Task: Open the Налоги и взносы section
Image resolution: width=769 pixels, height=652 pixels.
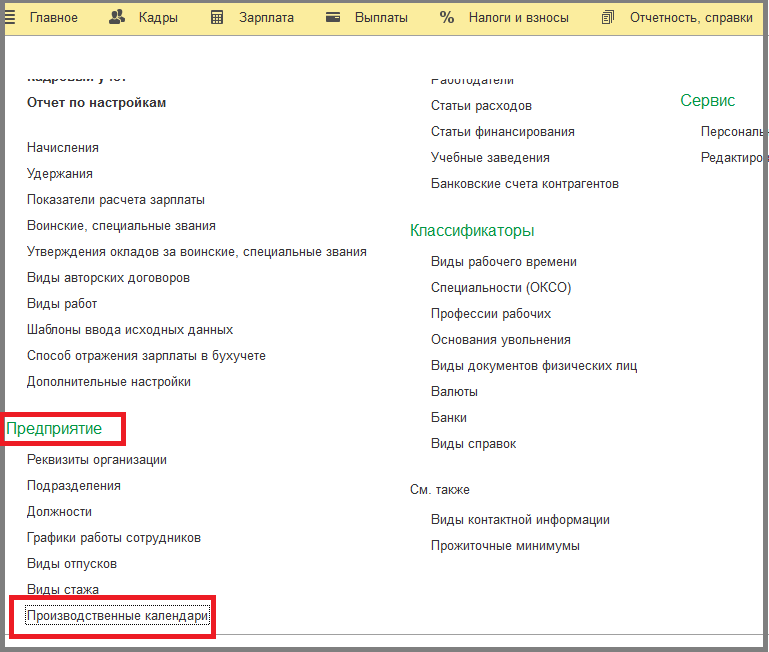Action: click(518, 18)
